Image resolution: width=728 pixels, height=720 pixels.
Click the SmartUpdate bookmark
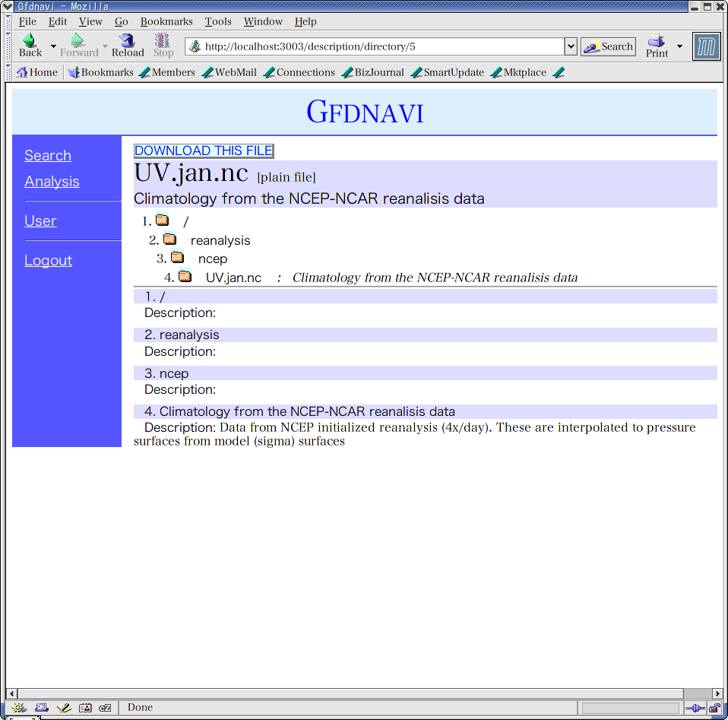[448, 72]
